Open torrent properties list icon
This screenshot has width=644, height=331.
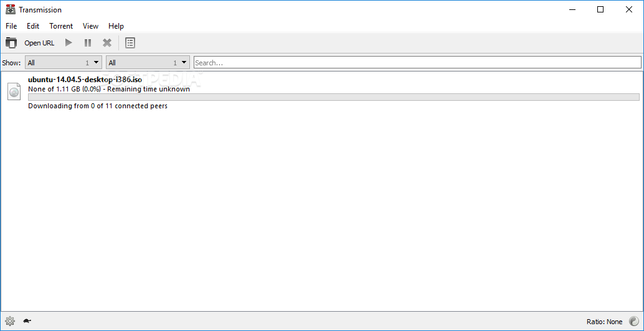130,43
